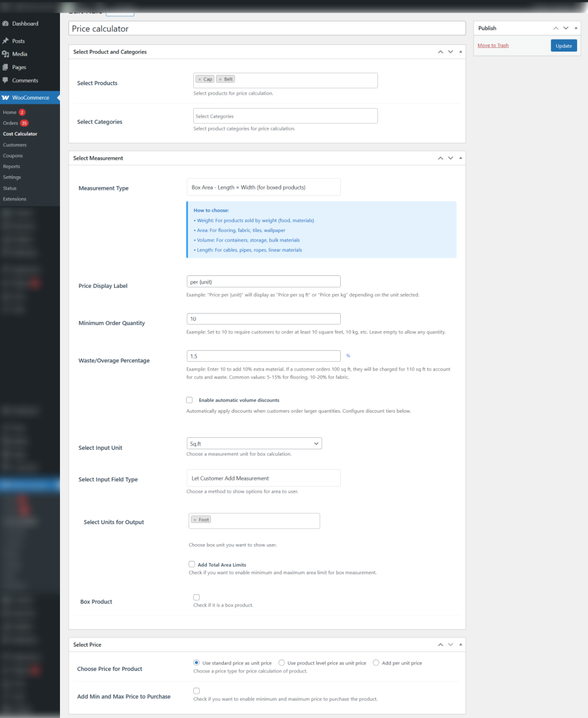Select the Add per unit price option
The image size is (588, 718).
pos(376,662)
